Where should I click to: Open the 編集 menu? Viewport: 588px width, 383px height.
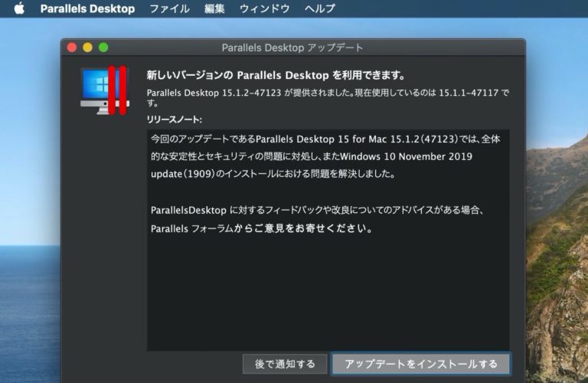pos(215,9)
